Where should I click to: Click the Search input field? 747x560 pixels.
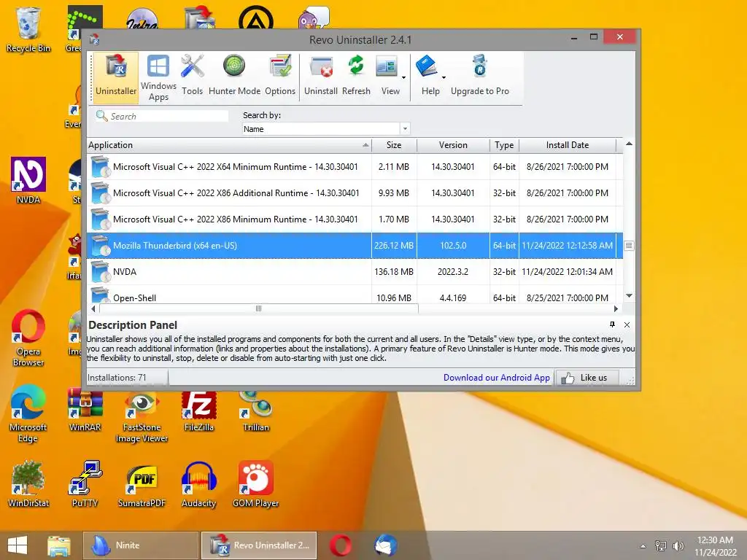(162, 116)
